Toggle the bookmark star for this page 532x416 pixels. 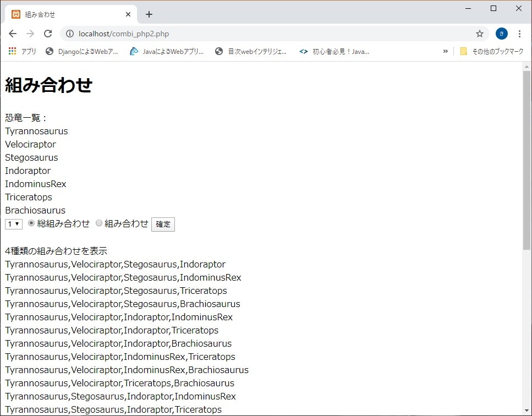[479, 34]
